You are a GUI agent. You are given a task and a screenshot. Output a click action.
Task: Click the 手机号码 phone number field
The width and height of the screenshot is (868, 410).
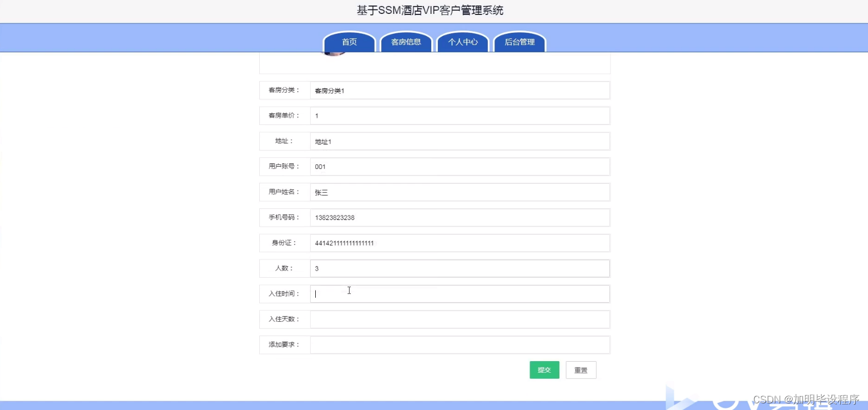[x=460, y=217]
